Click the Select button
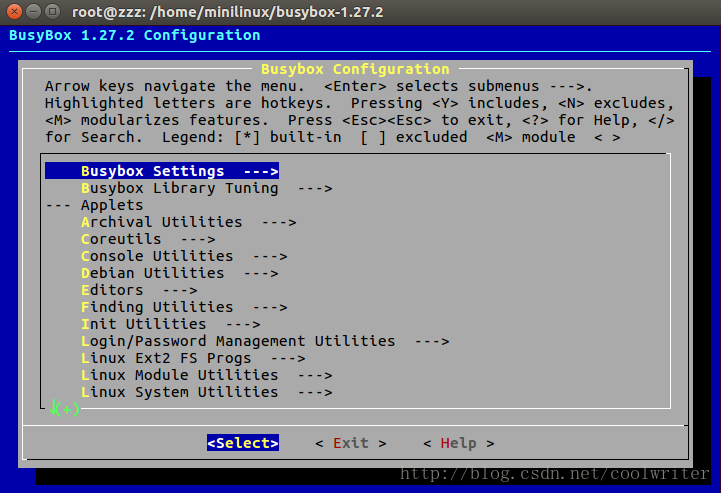 tap(243, 443)
